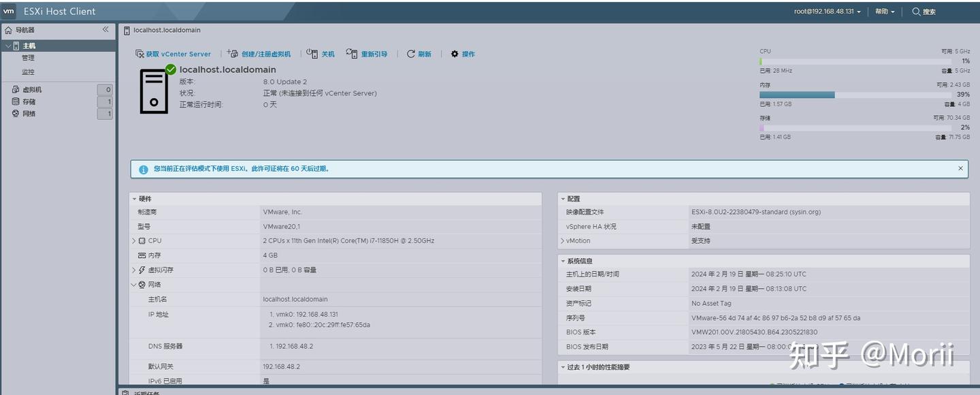Click the 搜索 magnifier icon
This screenshot has height=395, width=980.
(918, 11)
